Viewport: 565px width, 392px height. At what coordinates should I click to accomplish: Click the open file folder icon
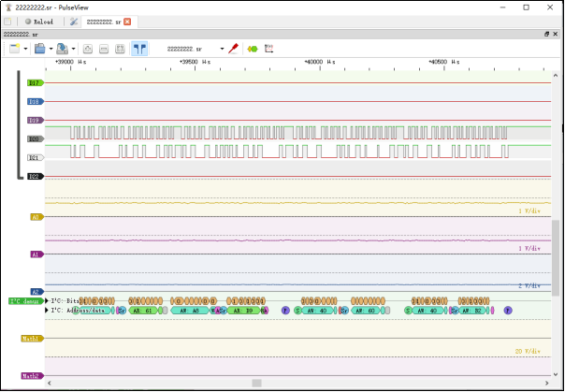(x=39, y=49)
